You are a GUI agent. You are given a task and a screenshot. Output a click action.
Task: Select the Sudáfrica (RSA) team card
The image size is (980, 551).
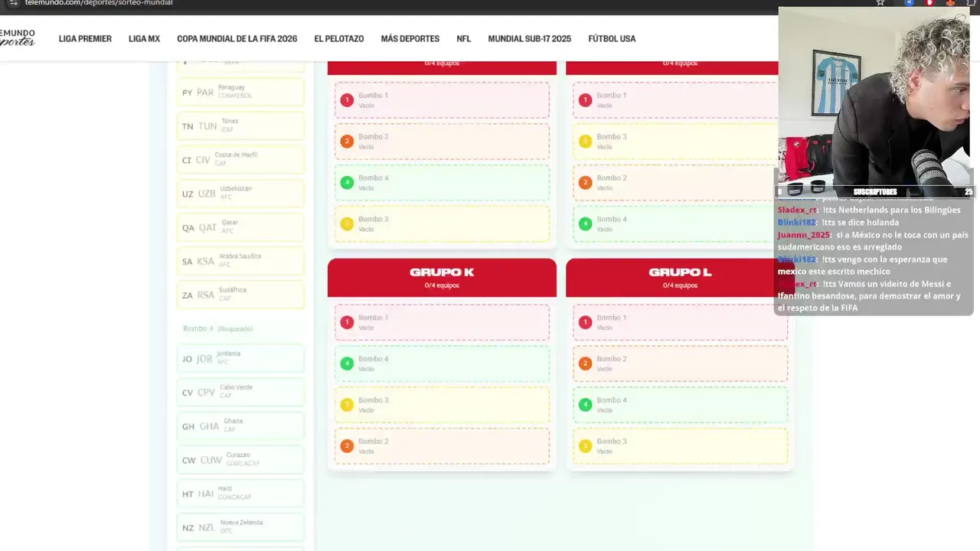[240, 294]
